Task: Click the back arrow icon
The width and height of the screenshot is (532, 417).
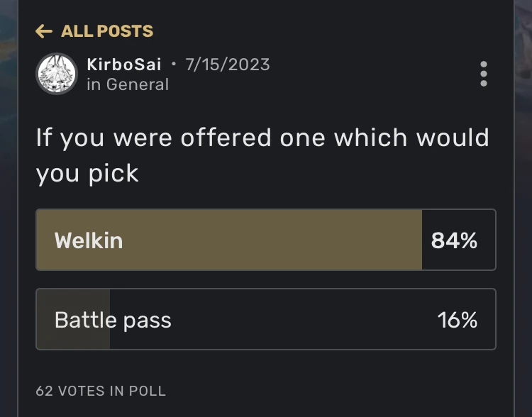Action: pos(44,31)
